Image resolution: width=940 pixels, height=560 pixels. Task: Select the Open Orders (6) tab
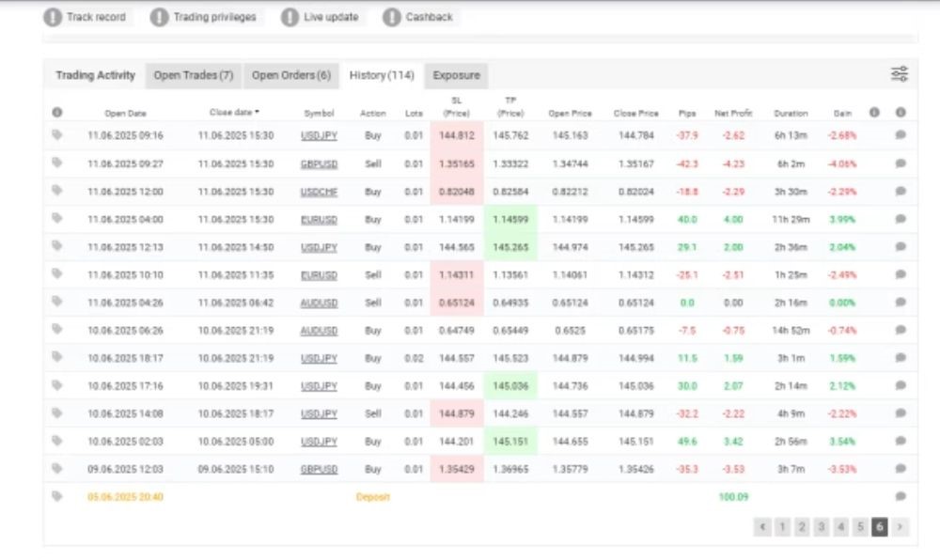click(x=291, y=75)
